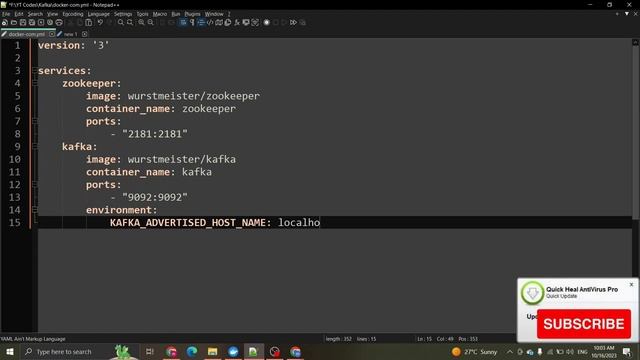Screen dimensions: 640x360
Task: Paste using the Paste toolbar icon
Action: coord(89,22)
